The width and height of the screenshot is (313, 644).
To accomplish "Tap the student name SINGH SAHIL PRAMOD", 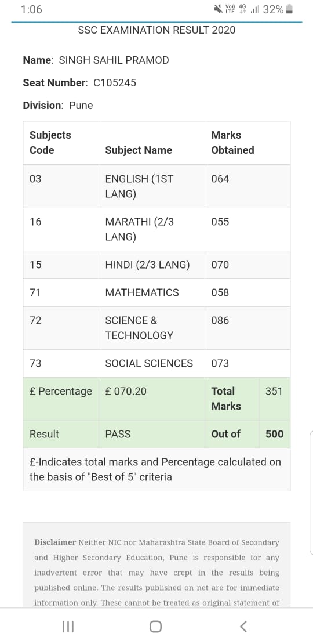I will point(114,60).
